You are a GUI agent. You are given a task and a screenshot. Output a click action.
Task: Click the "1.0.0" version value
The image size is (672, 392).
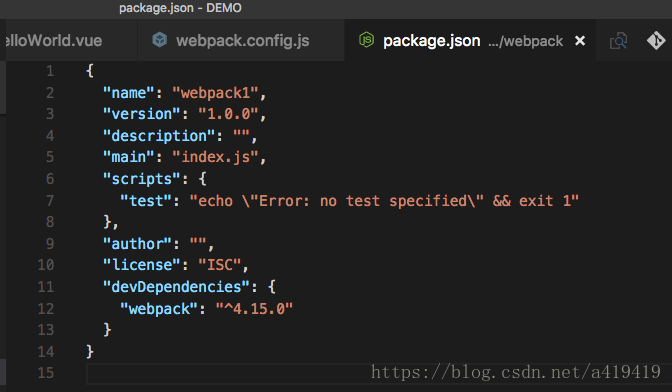[228, 114]
